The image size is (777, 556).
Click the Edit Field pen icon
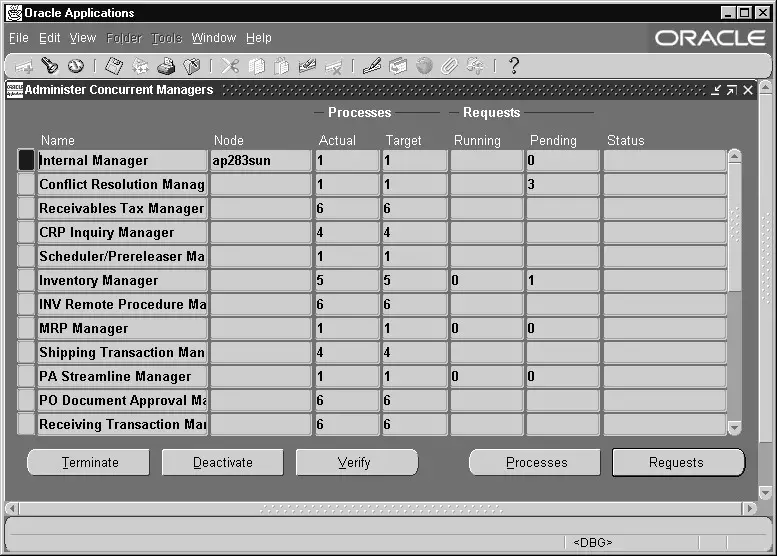[x=372, y=66]
